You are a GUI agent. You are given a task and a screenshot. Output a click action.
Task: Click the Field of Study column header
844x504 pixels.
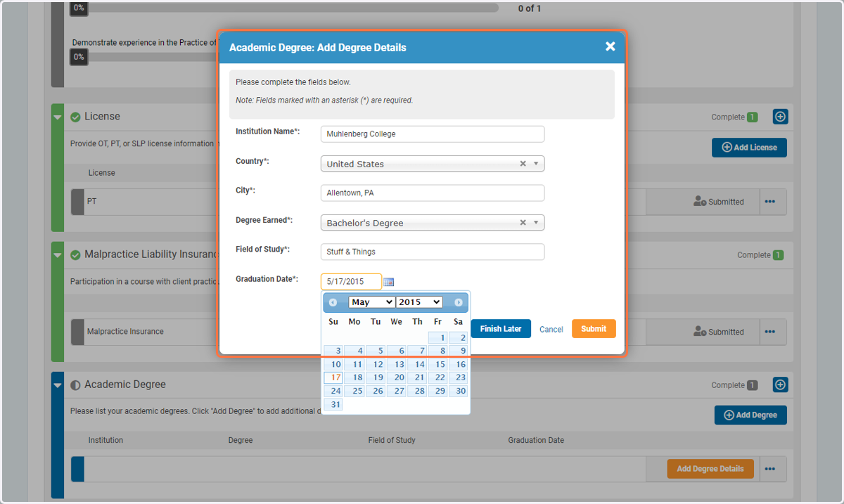point(392,440)
